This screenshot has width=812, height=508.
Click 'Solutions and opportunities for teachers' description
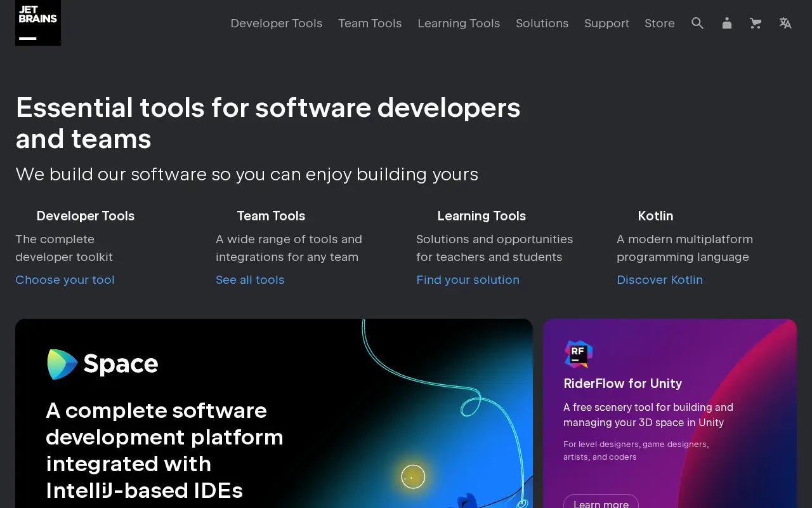[494, 248]
